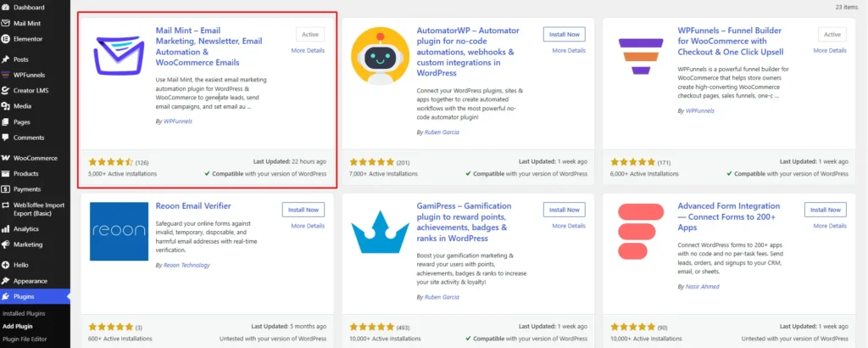868x348 pixels.
Task: Install Reoon Email Verifier plugin
Action: (x=303, y=210)
